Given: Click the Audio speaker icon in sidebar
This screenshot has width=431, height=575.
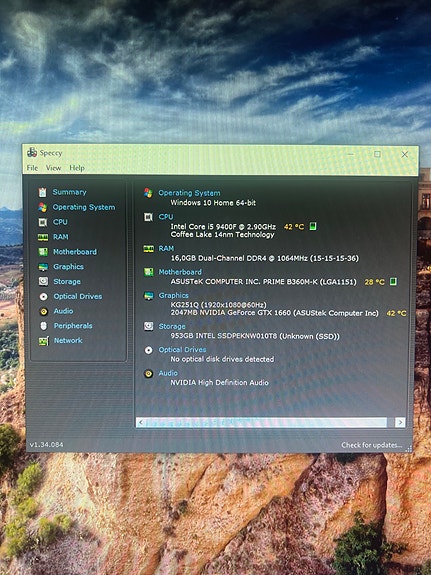Looking at the screenshot, I should pos(43,311).
